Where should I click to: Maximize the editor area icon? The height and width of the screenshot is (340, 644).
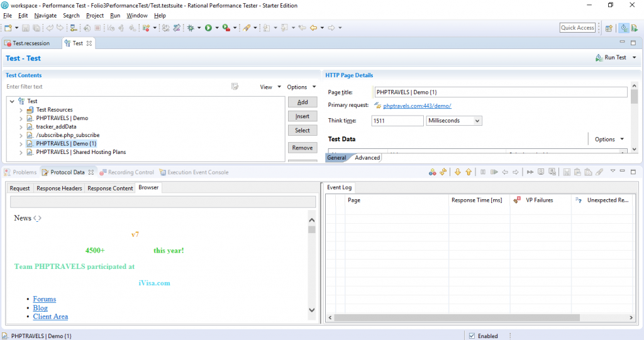coord(633,43)
